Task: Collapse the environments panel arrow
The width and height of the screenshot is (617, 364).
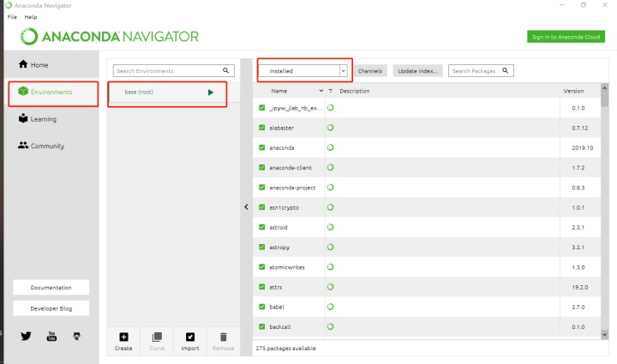Action: coord(246,206)
